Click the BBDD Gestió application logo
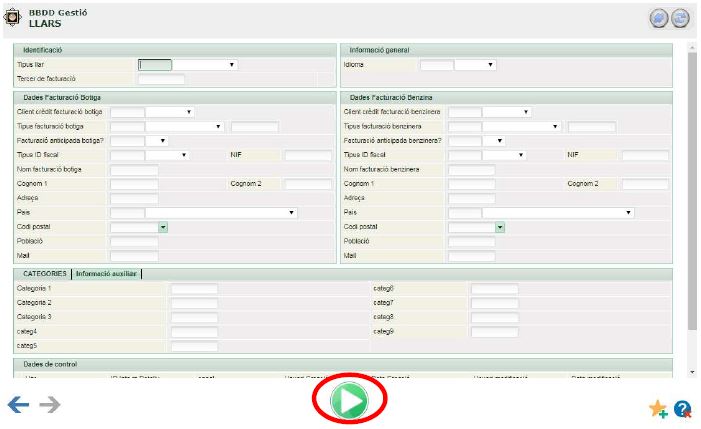701x429 pixels. click(x=14, y=18)
